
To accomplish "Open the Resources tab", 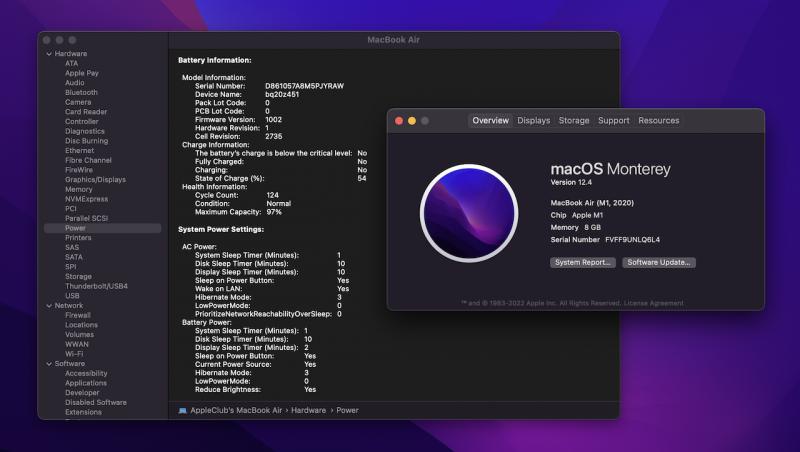I will [659, 120].
